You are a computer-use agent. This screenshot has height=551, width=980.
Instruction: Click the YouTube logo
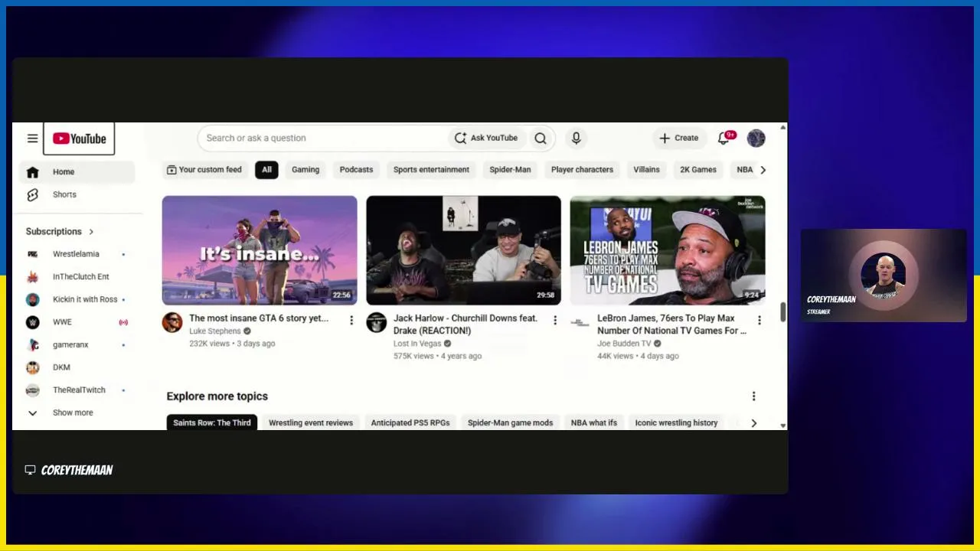tap(80, 139)
